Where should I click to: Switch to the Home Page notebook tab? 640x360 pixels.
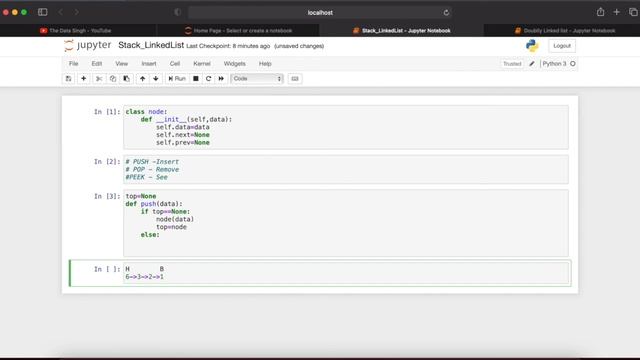tap(239, 31)
